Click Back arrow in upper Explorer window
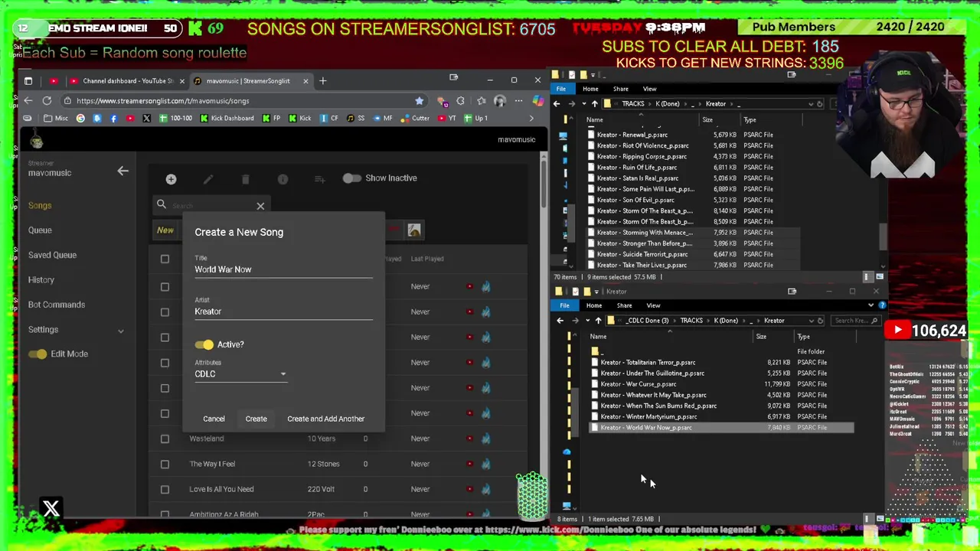 tap(557, 103)
